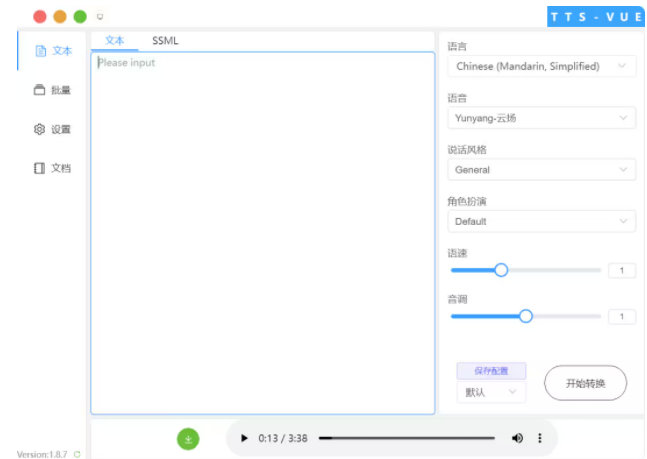Expand the 语言 language dropdown

(x=541, y=66)
